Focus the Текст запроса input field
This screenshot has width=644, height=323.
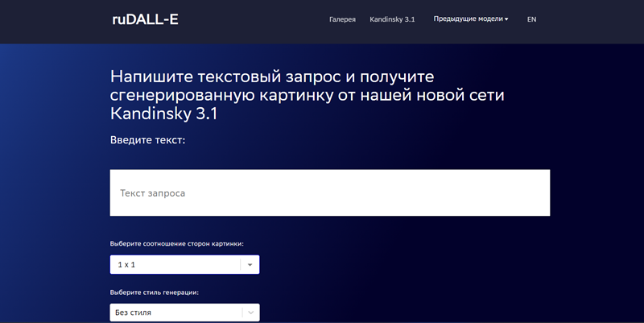[330, 193]
